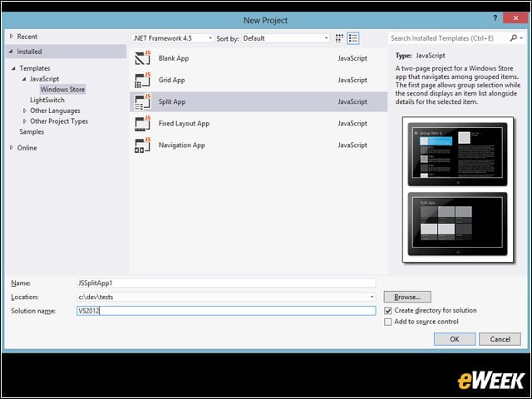
Task: Select the Blank App template name
Action: [174, 58]
